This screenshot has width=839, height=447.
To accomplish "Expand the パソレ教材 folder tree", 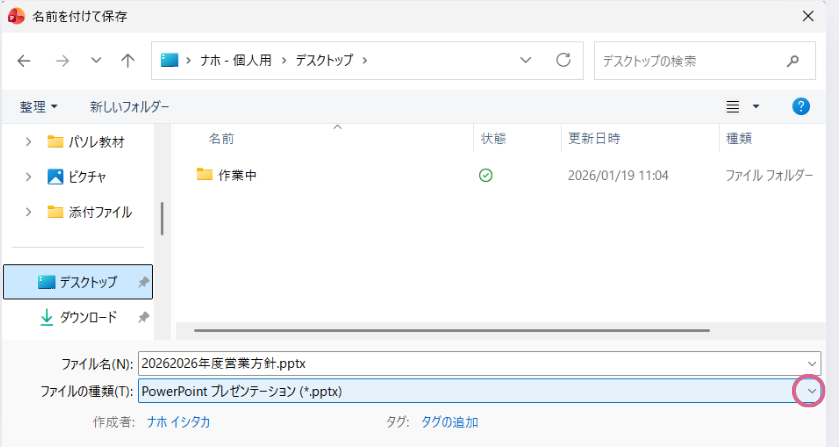I will coord(28,142).
